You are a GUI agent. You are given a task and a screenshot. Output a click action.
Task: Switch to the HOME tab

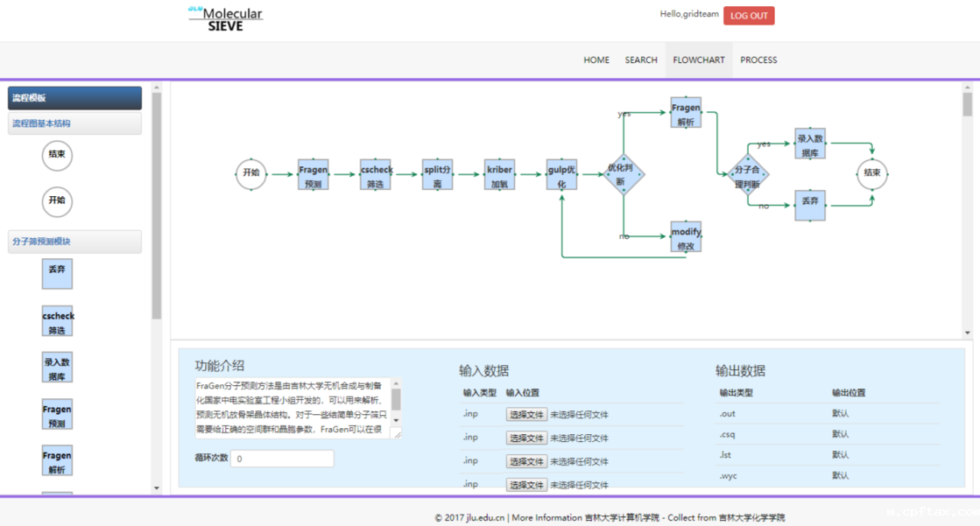coord(596,60)
